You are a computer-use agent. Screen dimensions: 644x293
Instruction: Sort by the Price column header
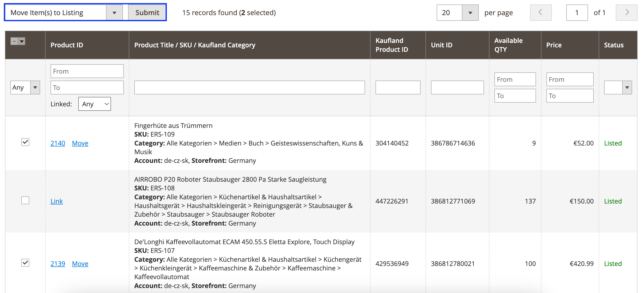coord(554,45)
